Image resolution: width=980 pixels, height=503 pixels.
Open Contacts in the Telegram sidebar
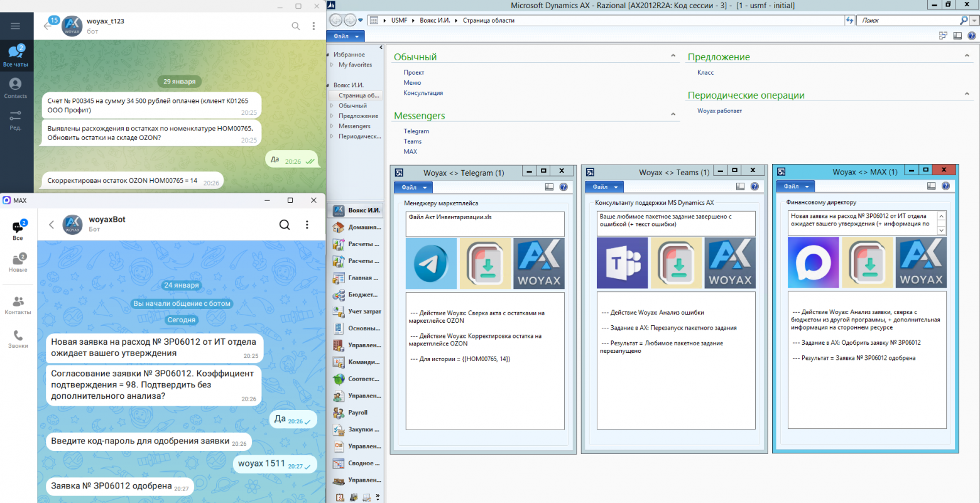pyautogui.click(x=16, y=88)
